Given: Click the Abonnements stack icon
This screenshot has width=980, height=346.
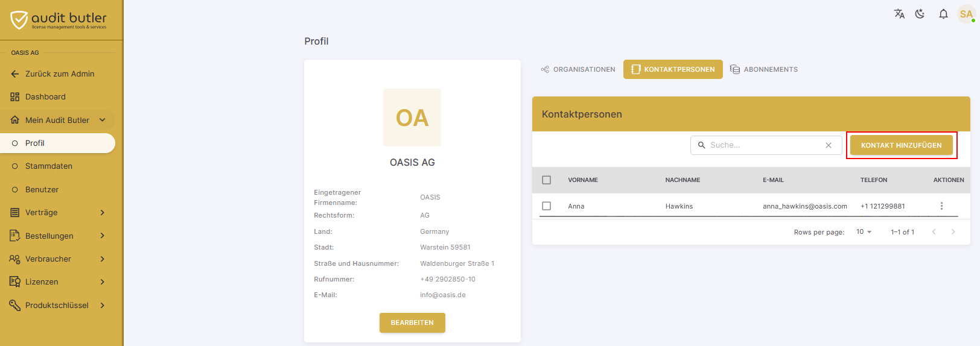Looking at the screenshot, I should [735, 69].
